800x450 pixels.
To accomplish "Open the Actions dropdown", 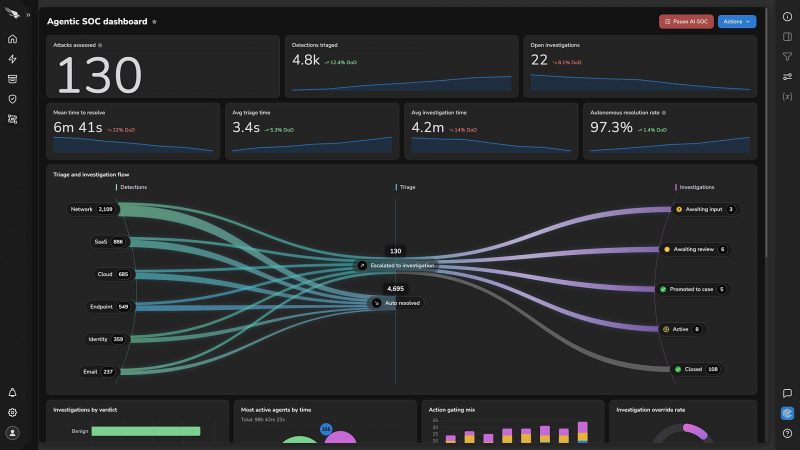I will click(737, 21).
